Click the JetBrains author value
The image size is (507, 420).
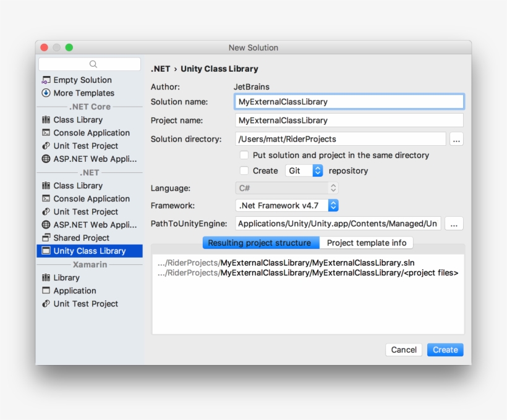[x=252, y=87]
